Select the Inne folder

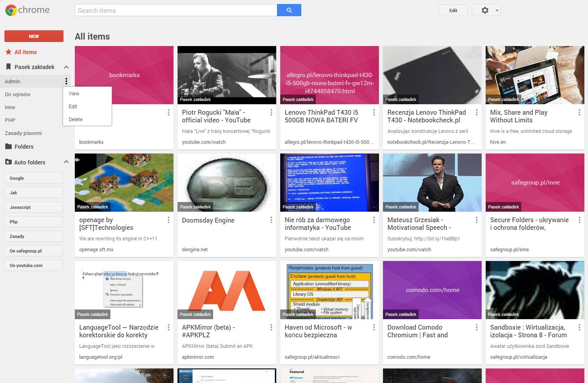tap(10, 107)
